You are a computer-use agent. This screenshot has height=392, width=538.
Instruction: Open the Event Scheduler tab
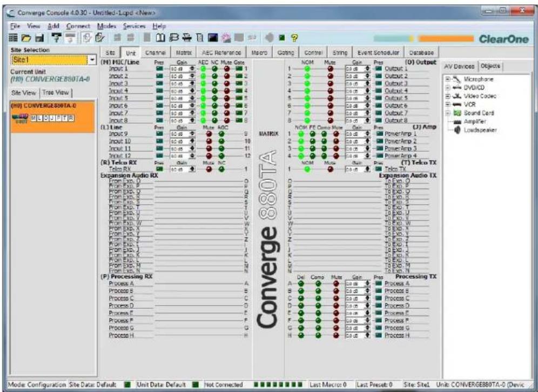(x=378, y=53)
